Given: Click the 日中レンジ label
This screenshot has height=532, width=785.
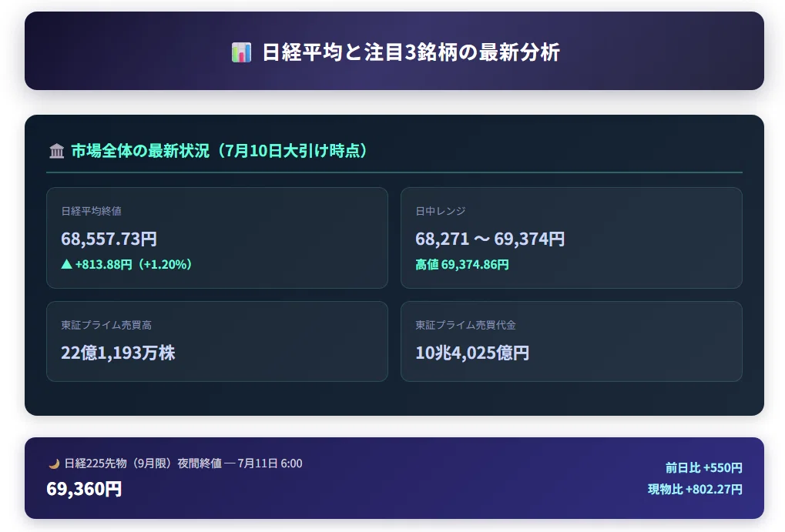Looking at the screenshot, I should (x=441, y=211).
